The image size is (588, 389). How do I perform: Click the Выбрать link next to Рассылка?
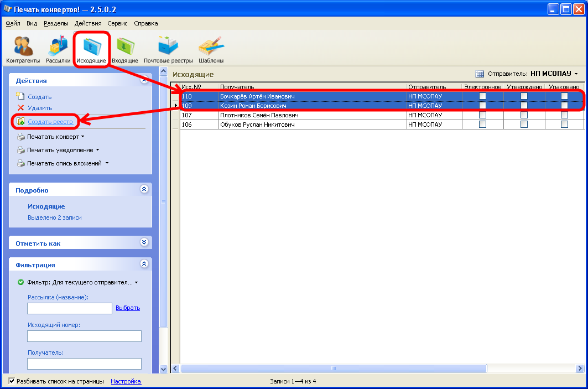[x=128, y=308]
